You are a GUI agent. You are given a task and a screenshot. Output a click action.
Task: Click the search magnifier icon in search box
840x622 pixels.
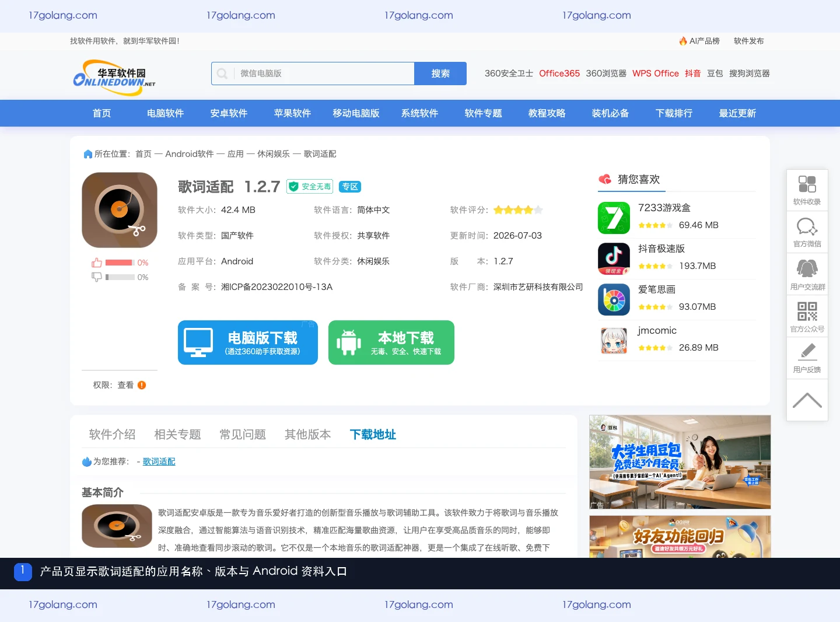pos(222,74)
